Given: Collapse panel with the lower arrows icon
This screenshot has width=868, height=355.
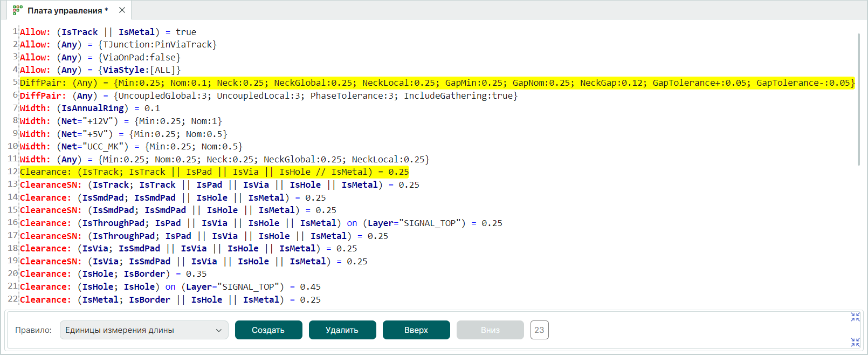Looking at the screenshot, I should [855, 342].
